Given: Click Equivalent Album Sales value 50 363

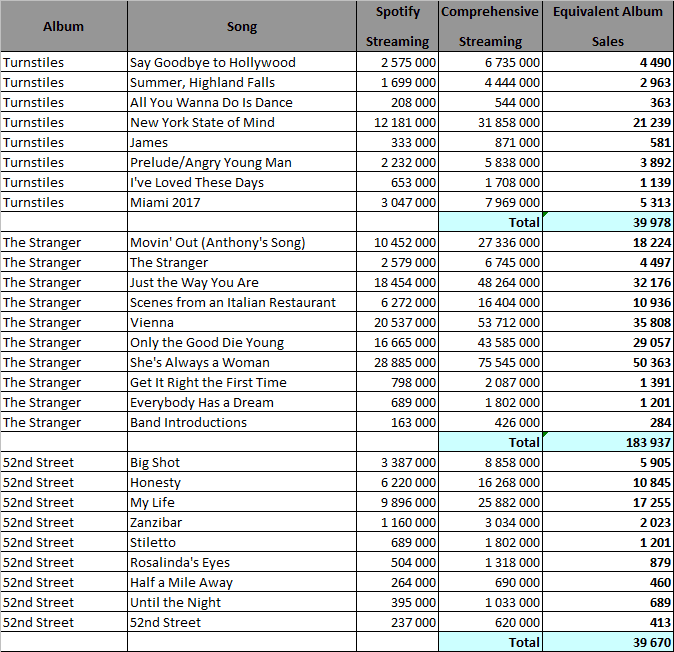Looking at the screenshot, I should (x=608, y=362).
